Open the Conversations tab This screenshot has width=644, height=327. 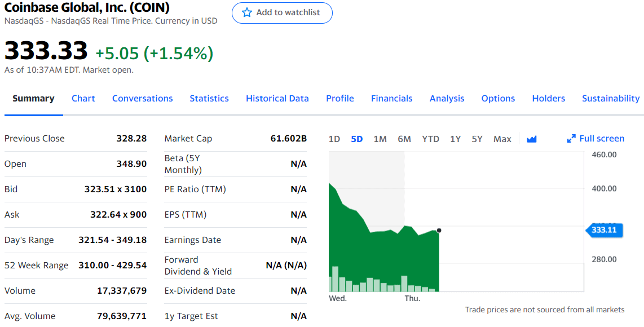click(x=143, y=99)
